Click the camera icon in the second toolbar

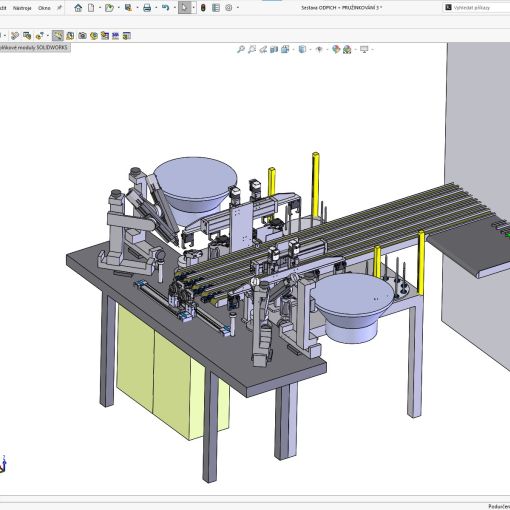(82, 36)
